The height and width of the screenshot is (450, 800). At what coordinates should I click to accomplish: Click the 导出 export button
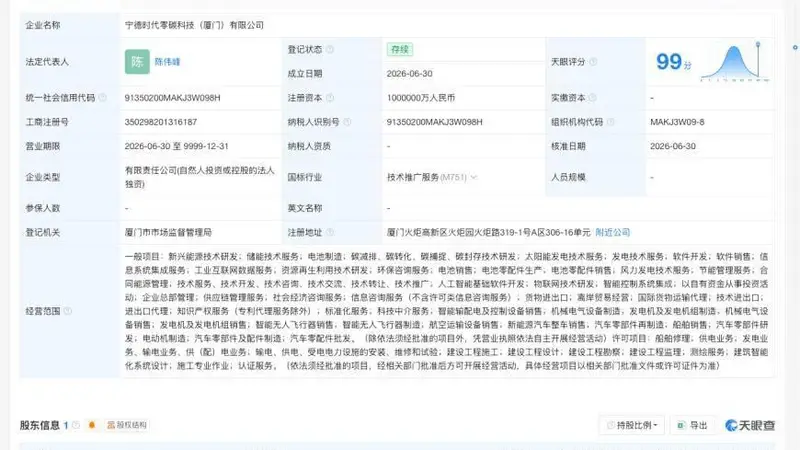click(x=692, y=425)
